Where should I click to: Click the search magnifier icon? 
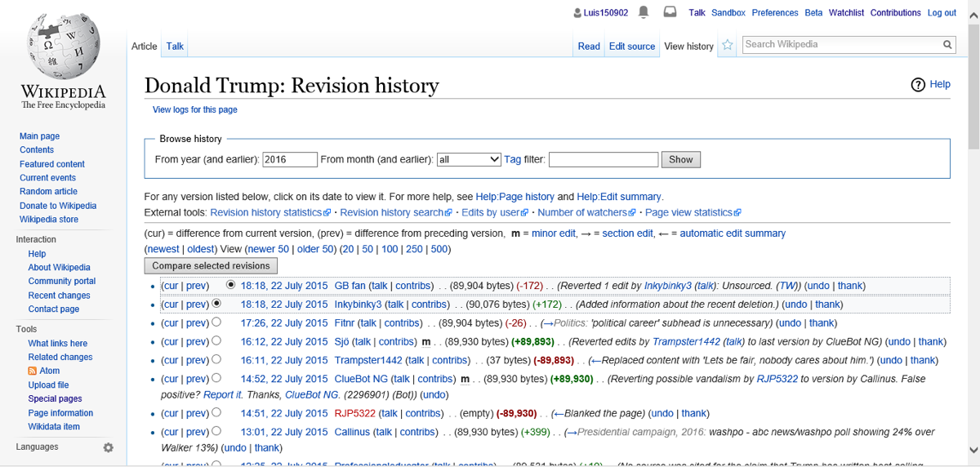(947, 45)
